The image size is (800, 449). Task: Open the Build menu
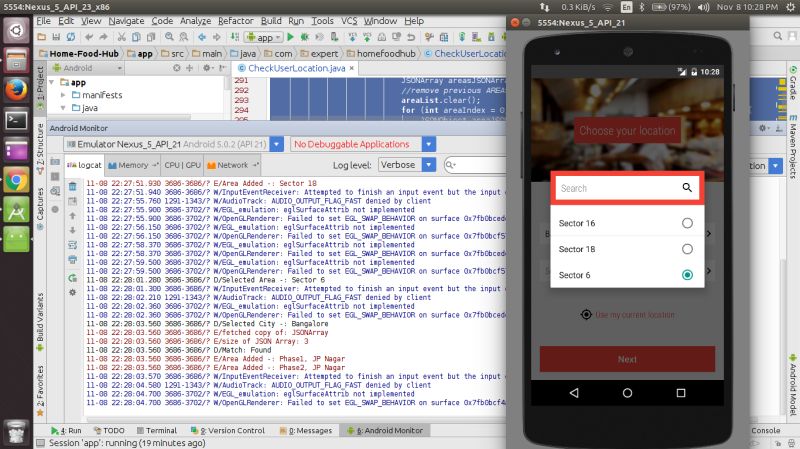[x=271, y=21]
